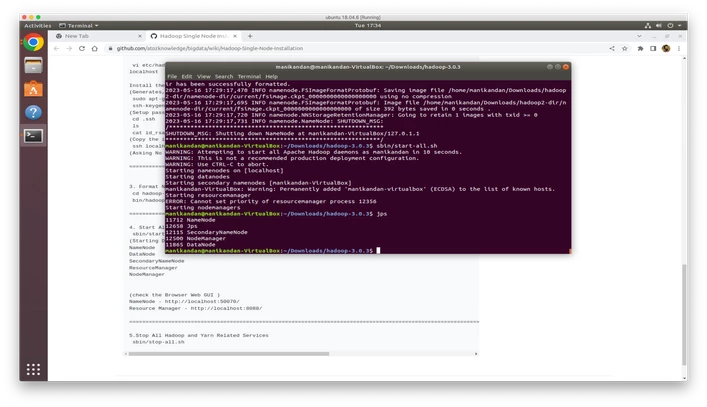Expand the system menu arrow in top bar
This screenshot has height=407, width=707.
[x=679, y=26]
